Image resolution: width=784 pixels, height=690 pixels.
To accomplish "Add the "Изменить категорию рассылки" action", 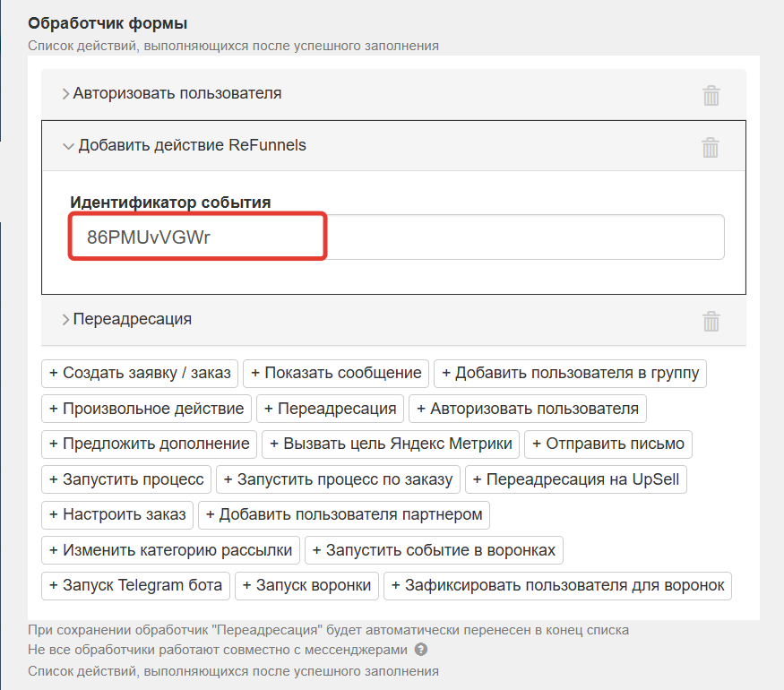I will (172, 550).
